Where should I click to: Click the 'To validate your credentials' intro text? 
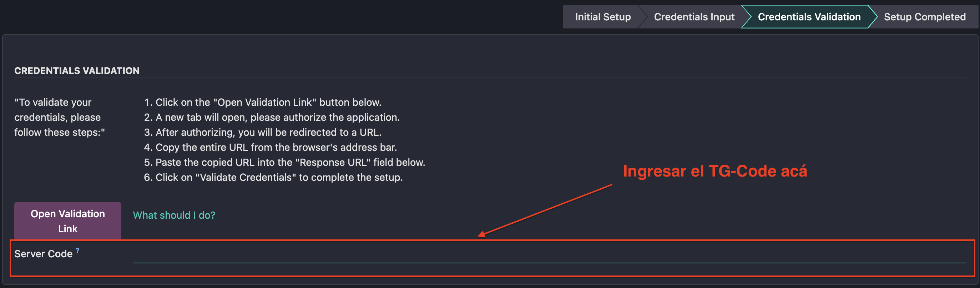point(59,117)
